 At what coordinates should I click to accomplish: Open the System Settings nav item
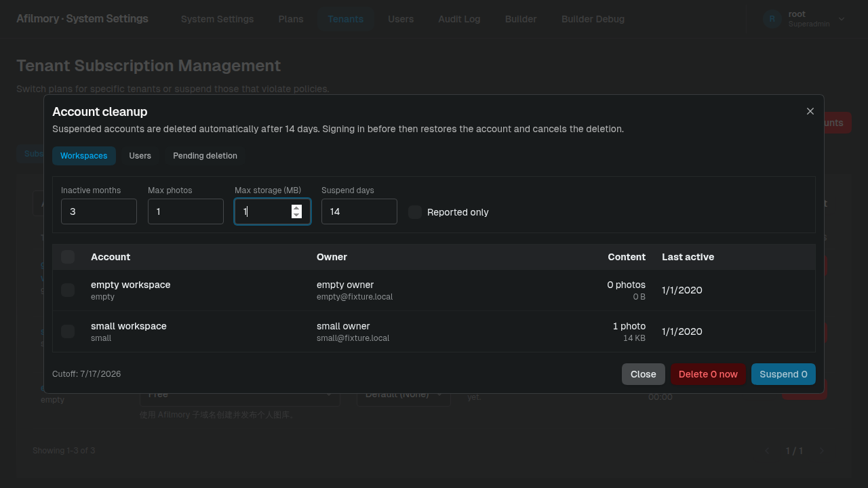click(x=218, y=19)
